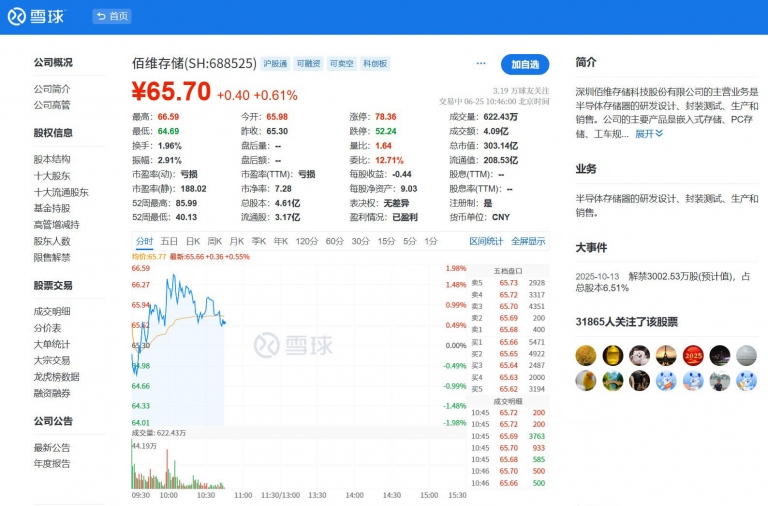Open 大单统计 in sidebar
The image size is (768, 506).
[x=52, y=344]
